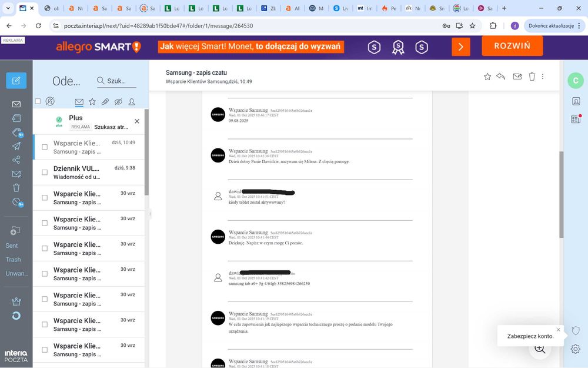Open Chrome's three-dot menu
Screen dimensions: 588x368
579,25
